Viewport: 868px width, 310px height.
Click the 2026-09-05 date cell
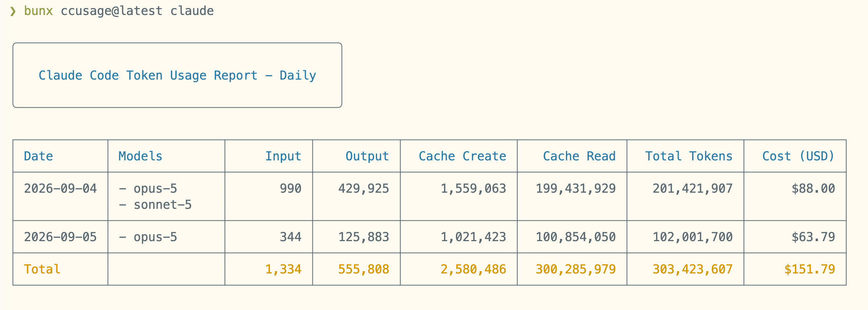60,237
